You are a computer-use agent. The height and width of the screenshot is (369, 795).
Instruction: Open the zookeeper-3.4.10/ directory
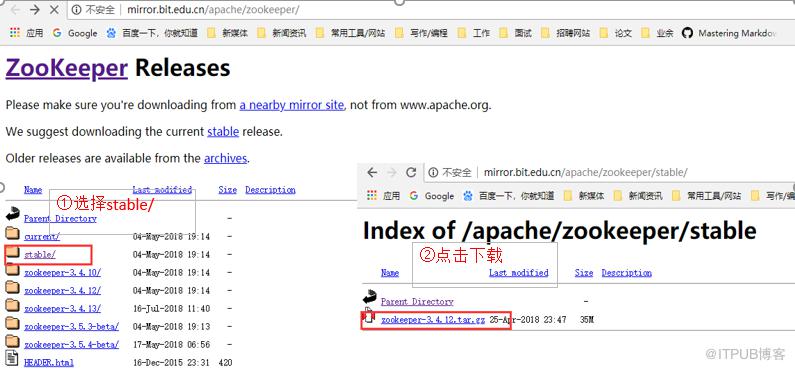(62, 273)
